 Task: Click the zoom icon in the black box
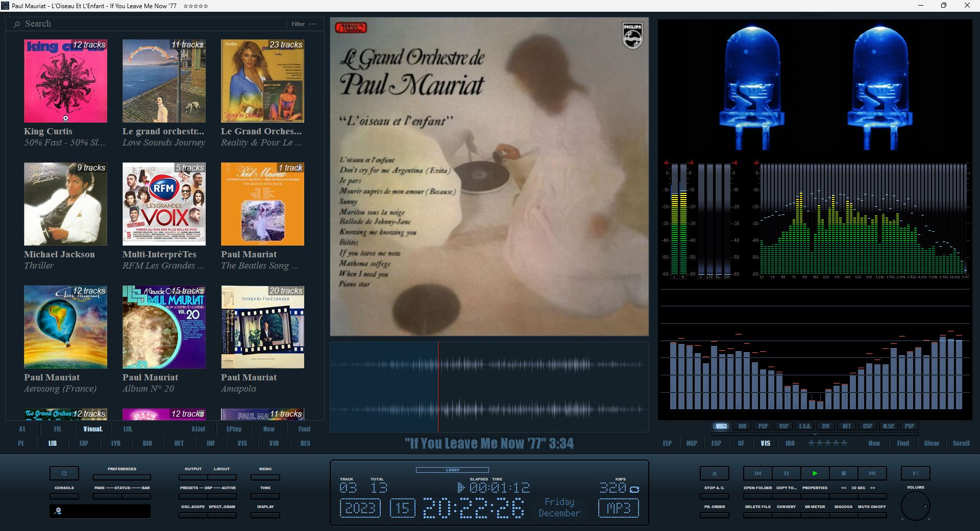58,511
